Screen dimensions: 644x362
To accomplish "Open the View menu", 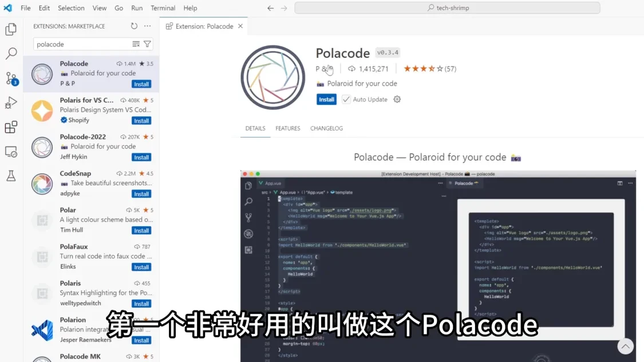I will [x=100, y=8].
